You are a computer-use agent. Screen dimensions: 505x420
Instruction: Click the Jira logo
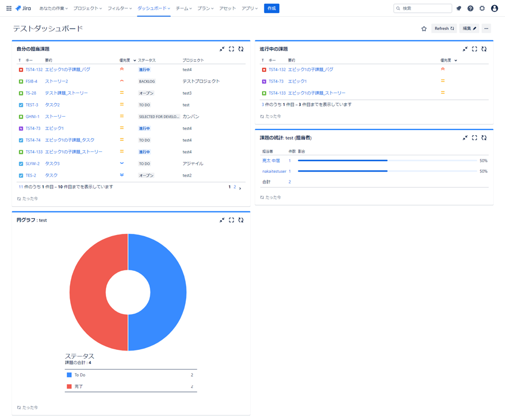pyautogui.click(x=23, y=8)
